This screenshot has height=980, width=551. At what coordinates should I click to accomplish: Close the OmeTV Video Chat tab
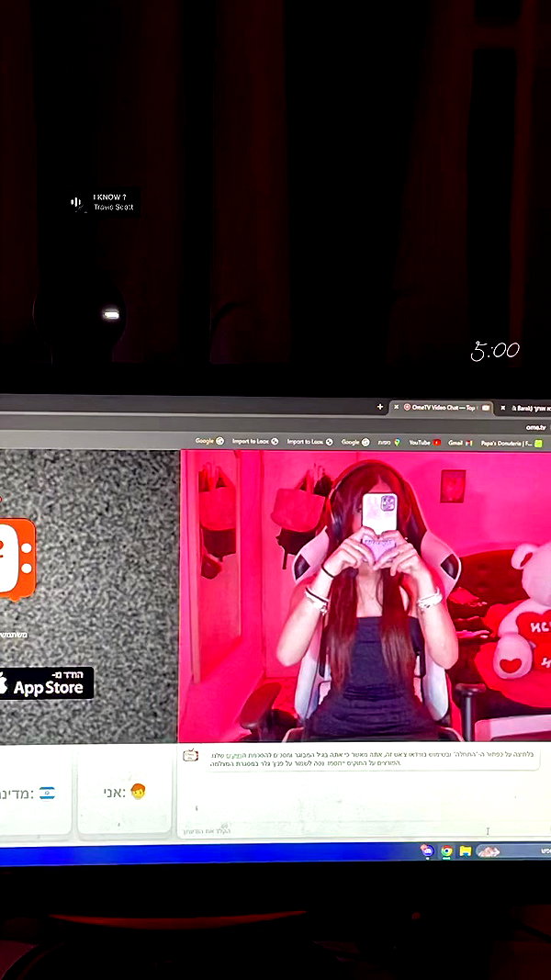(x=396, y=407)
